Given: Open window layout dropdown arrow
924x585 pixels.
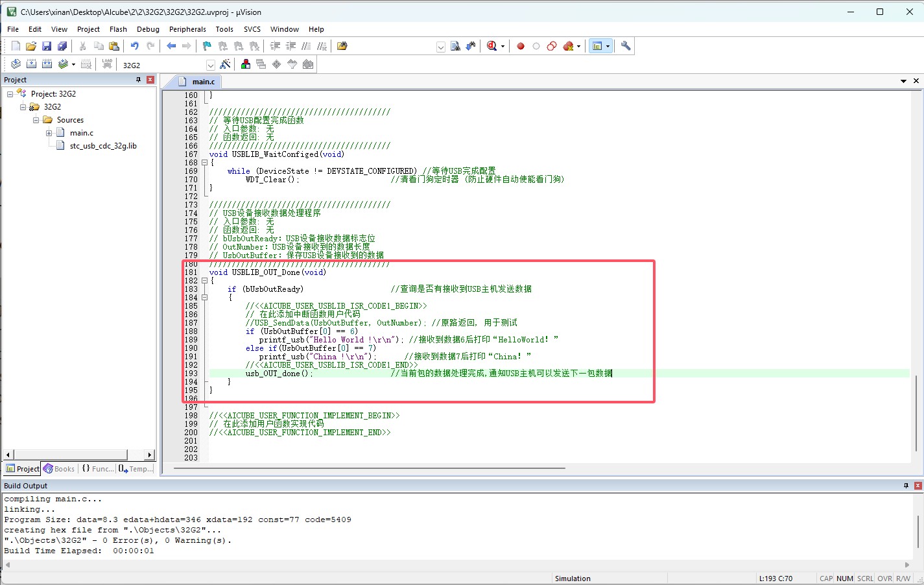Looking at the screenshot, I should coord(608,47).
